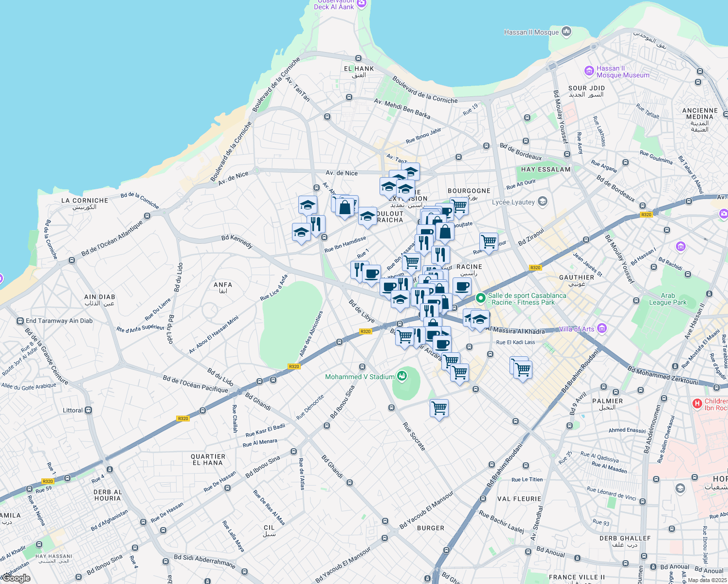Viewport: 728px width, 584px height.
Task: Select the Salle de sport Casablanca green pin
Action: tap(480, 297)
